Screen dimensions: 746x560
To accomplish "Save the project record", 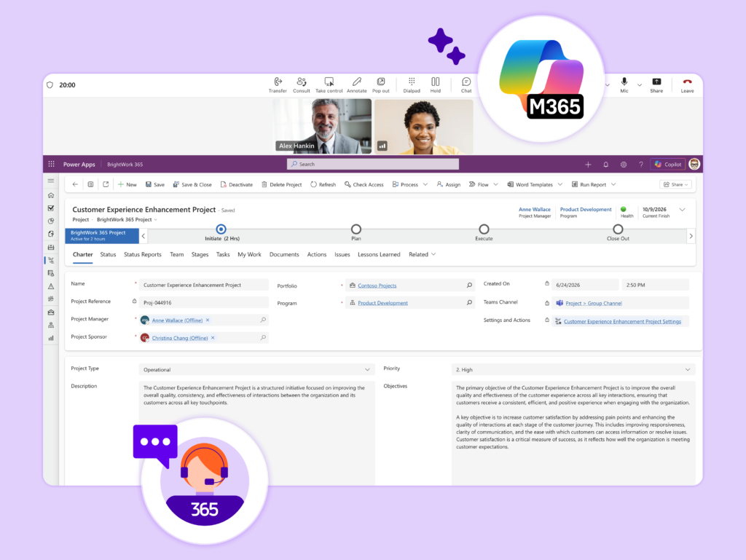I will click(x=155, y=184).
